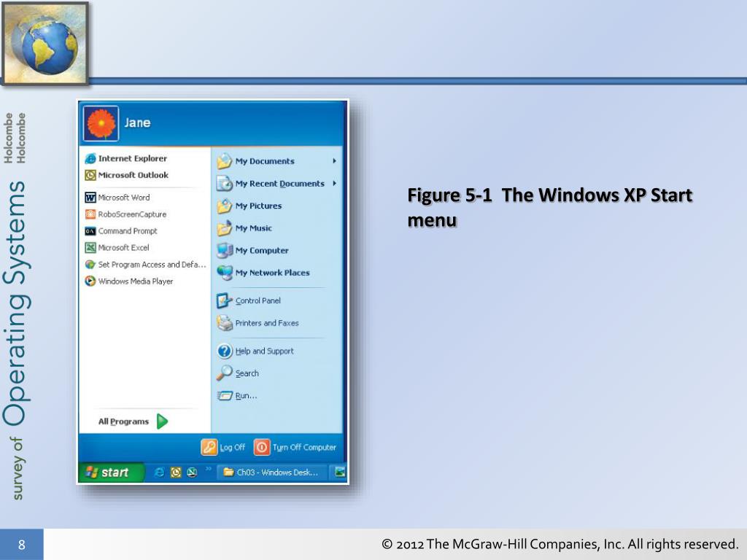
Task: Switch to Ch03 - Windows Desk... taskbar button
Action: (273, 472)
